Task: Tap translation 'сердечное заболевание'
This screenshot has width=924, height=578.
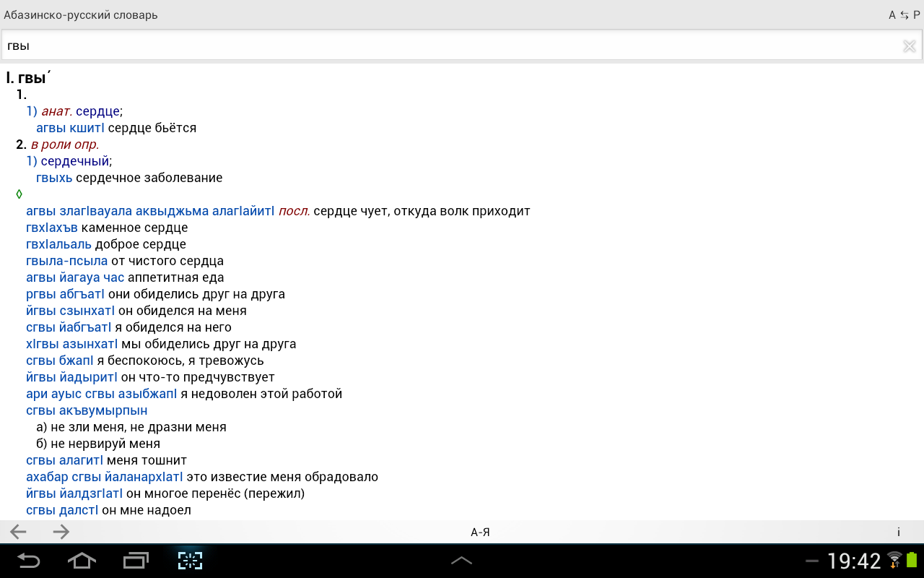Action: coord(149,178)
